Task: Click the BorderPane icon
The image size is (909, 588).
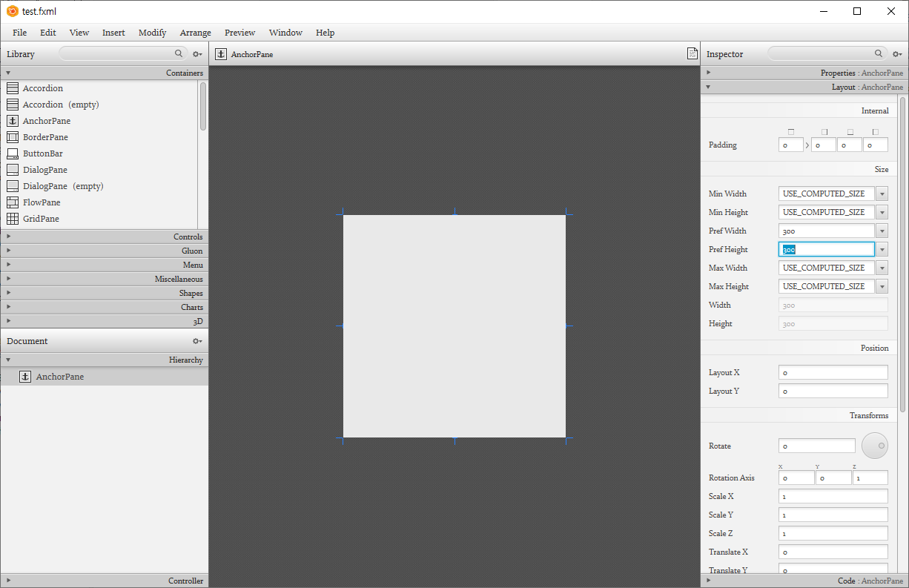Action: point(12,136)
